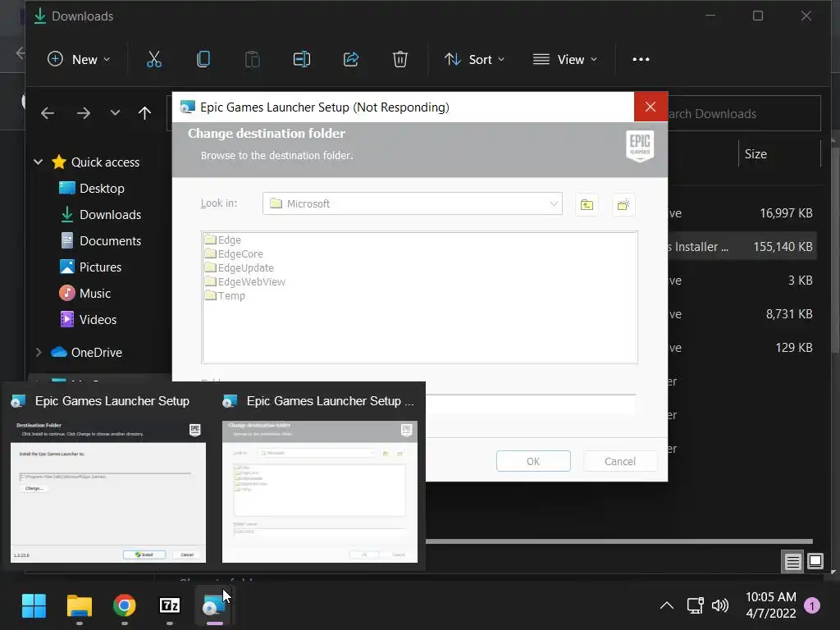Click the Paste clipboard icon in the Explorer toolbar

pos(253,59)
